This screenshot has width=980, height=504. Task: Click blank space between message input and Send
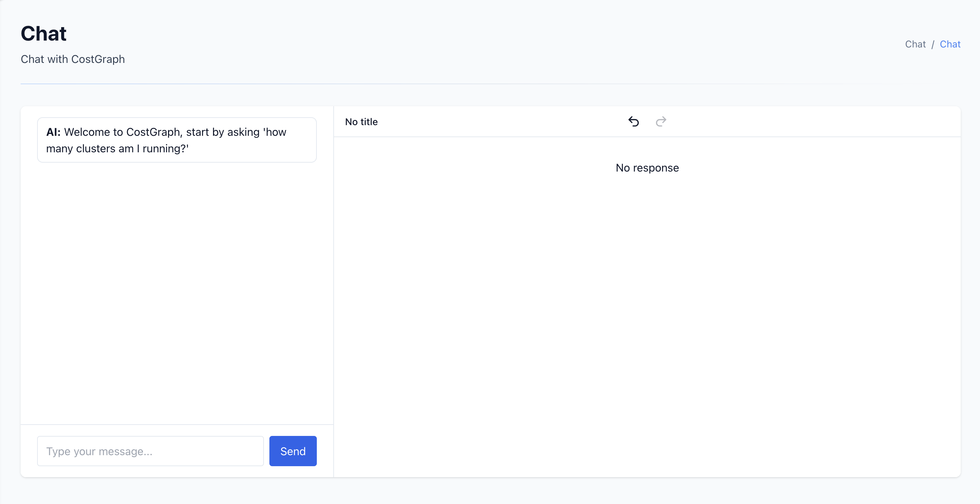point(266,451)
